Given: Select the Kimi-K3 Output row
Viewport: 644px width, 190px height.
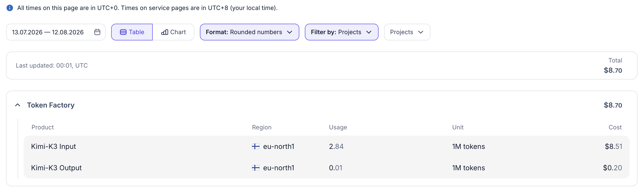Looking at the screenshot, I should click(326, 168).
